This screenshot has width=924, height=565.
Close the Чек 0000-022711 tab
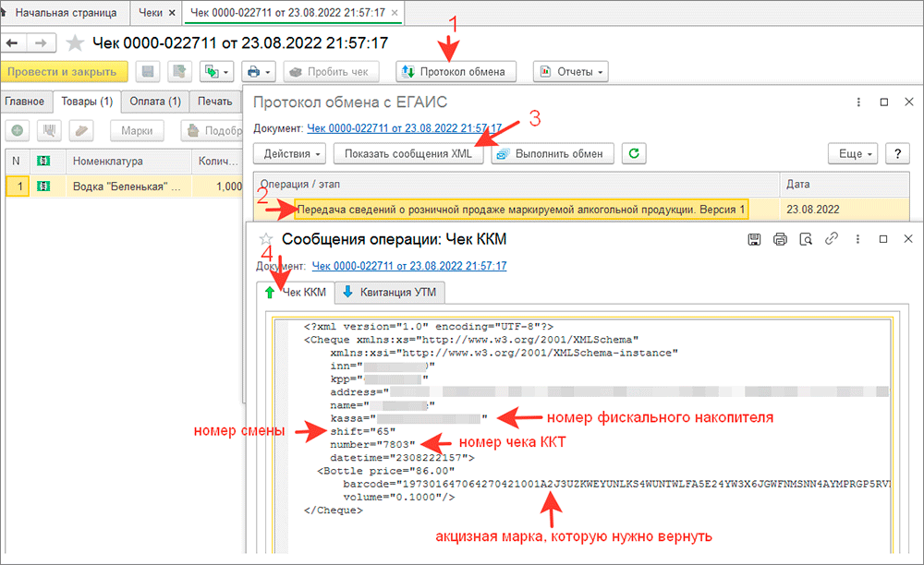pos(395,12)
